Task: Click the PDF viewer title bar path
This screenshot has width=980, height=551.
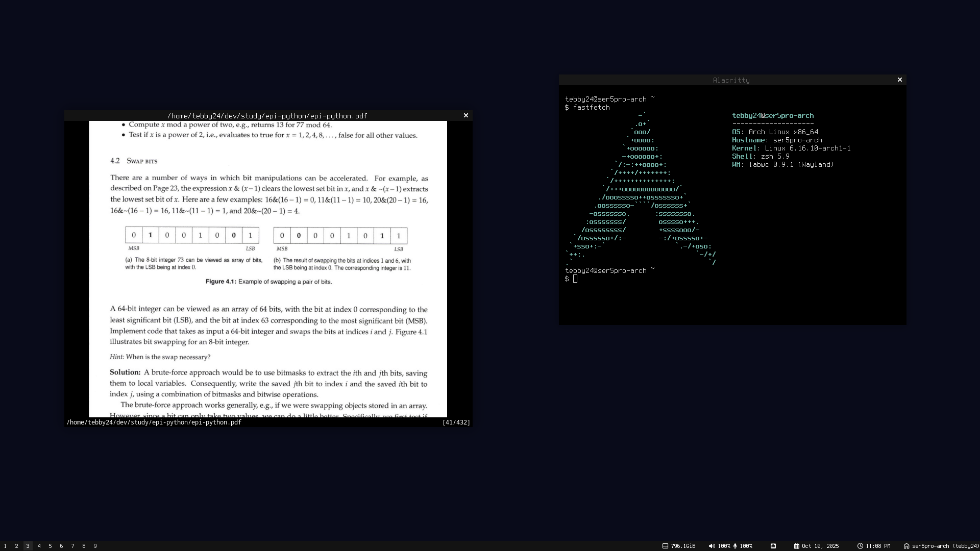Action: click(x=267, y=116)
